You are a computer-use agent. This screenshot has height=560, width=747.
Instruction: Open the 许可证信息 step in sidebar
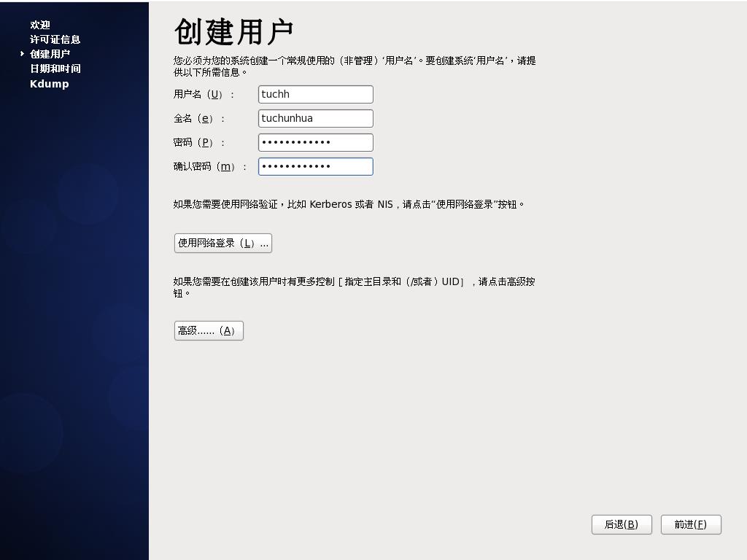[x=55, y=39]
